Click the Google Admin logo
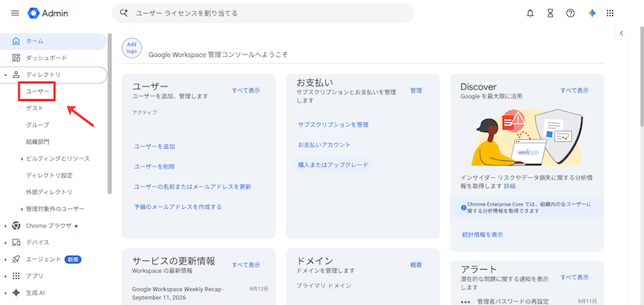This screenshot has height=305, width=644. coord(48,13)
